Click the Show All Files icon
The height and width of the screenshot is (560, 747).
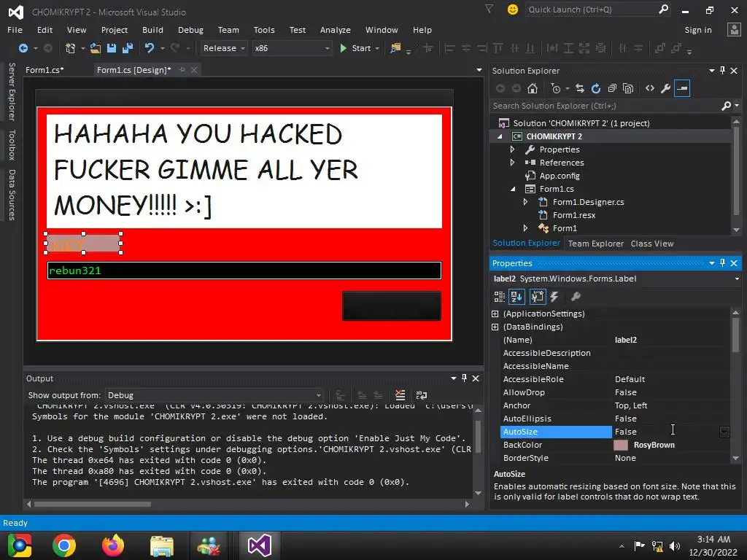(x=628, y=88)
